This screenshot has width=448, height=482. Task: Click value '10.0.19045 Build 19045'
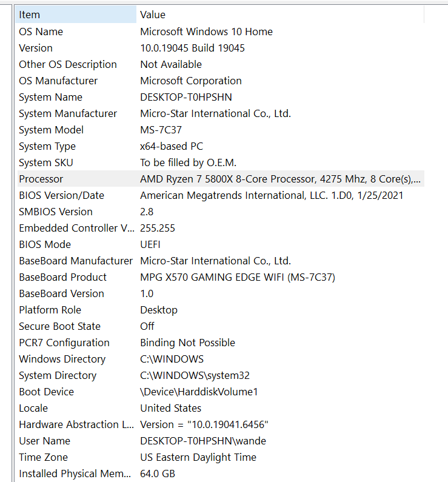coord(192,48)
